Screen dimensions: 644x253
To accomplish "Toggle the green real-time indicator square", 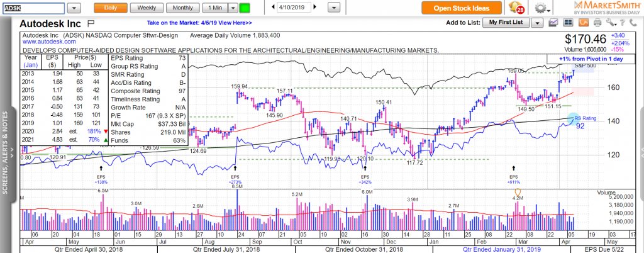I will tap(245, 8).
